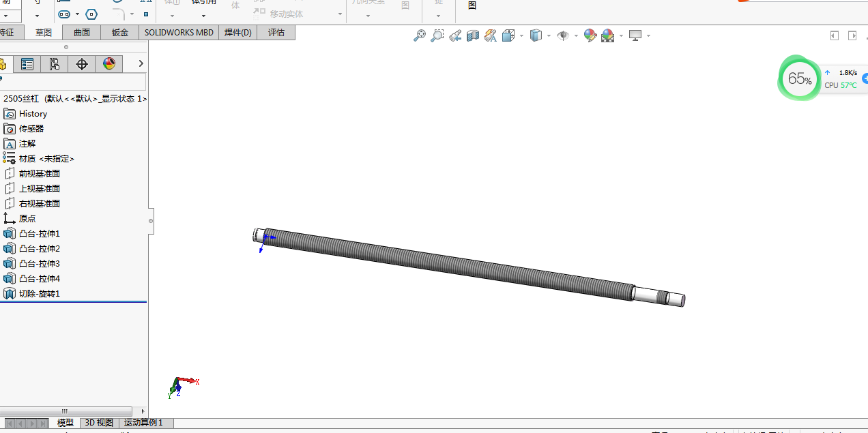Image resolution: width=868 pixels, height=433 pixels.
Task: Click the Section View icon
Action: [473, 35]
